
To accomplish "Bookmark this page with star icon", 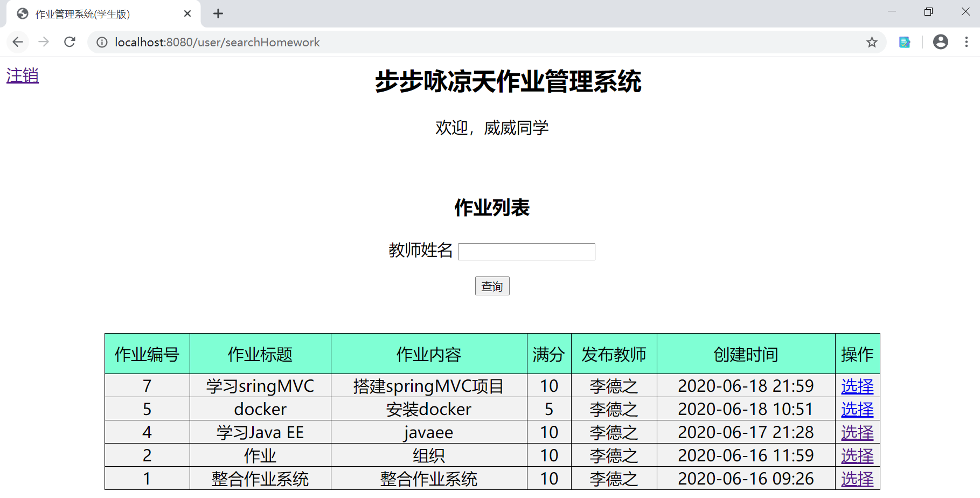I will pyautogui.click(x=872, y=42).
